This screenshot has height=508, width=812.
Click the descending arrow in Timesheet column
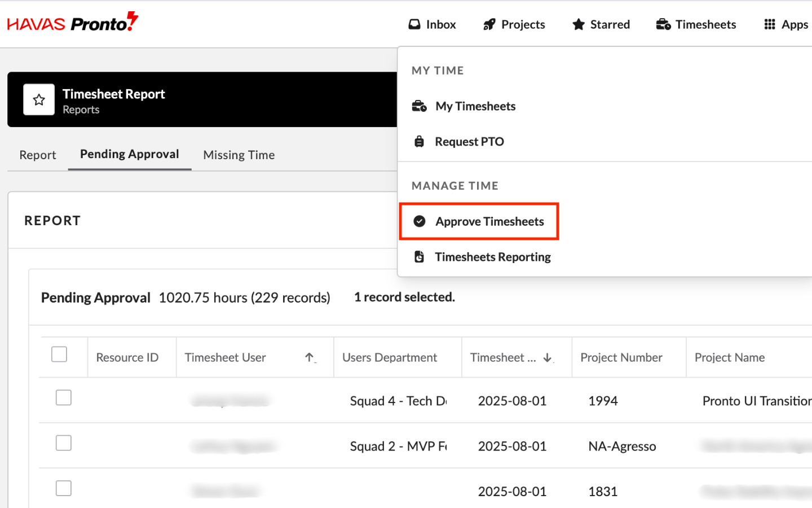[x=548, y=358]
